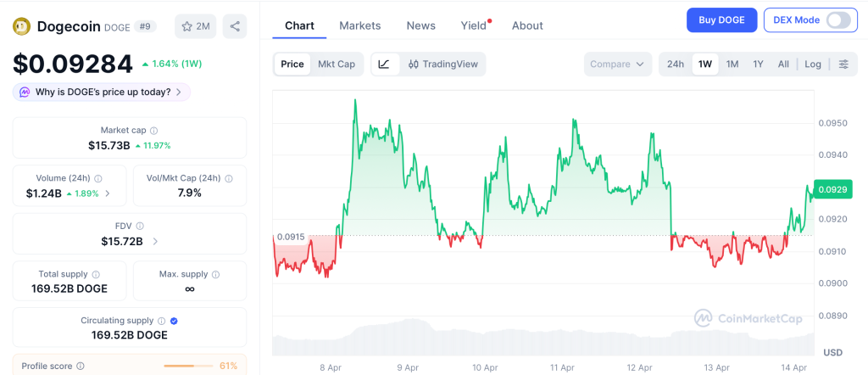The image size is (868, 375).
Task: Switch to the Markets tab
Action: [x=359, y=25]
